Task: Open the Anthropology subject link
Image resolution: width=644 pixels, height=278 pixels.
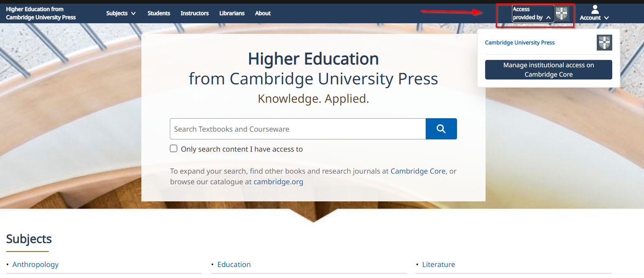Action: pyautogui.click(x=35, y=265)
